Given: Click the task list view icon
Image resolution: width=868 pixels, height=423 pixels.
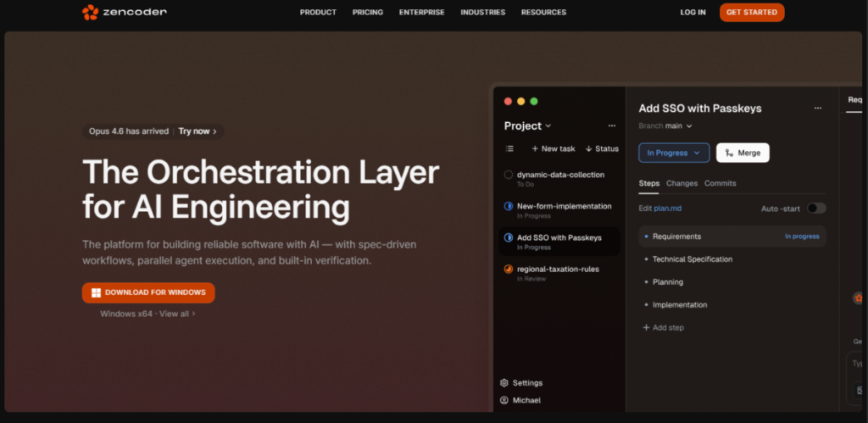Looking at the screenshot, I should (x=509, y=148).
